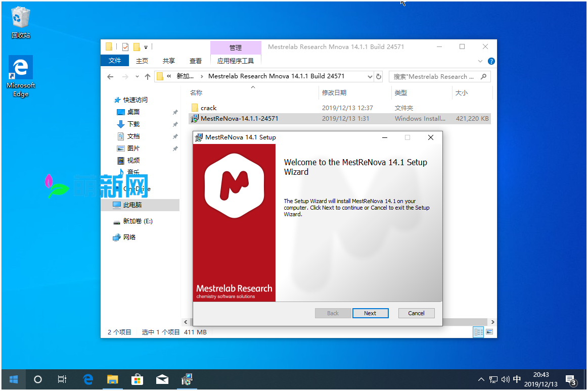
Task: Open Explorer help question mark icon
Action: tap(491, 61)
